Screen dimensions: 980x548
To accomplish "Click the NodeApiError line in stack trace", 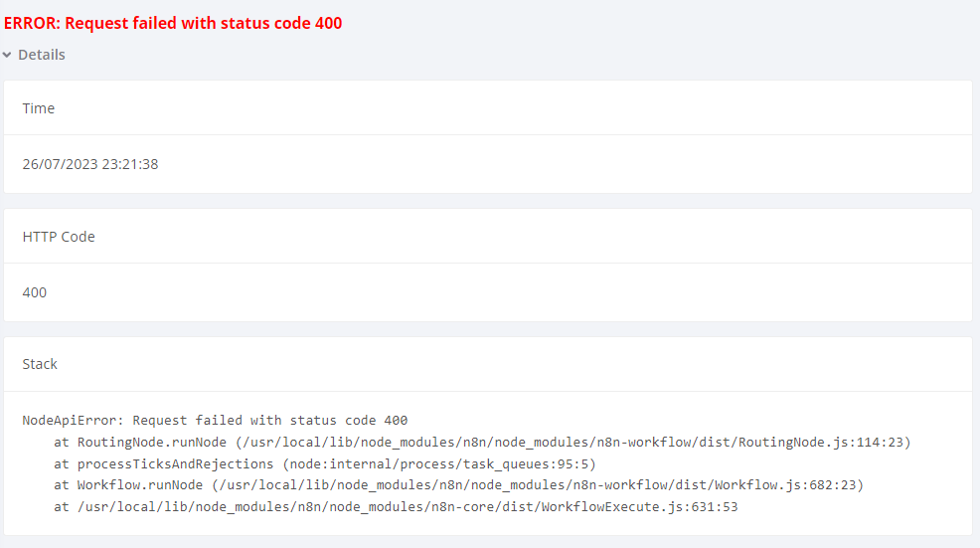I will coord(215,421).
